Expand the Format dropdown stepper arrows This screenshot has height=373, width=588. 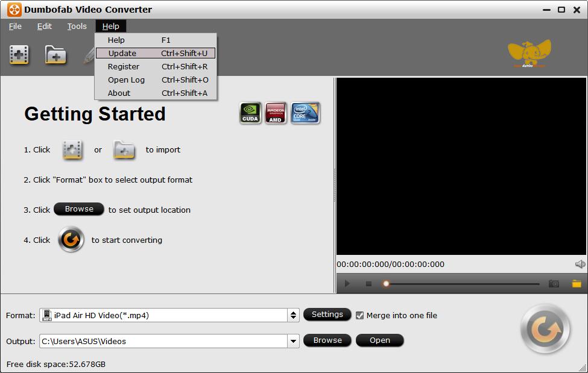click(294, 315)
